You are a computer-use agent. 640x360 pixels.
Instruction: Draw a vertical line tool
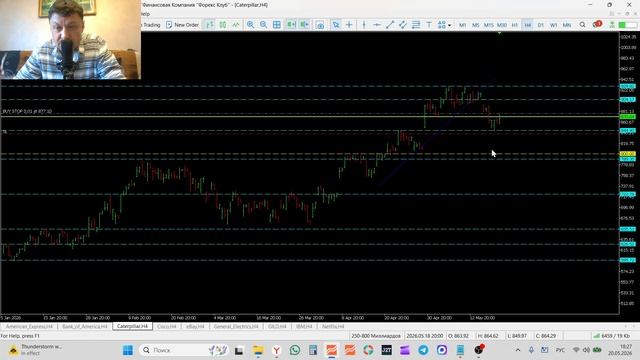coord(364,25)
